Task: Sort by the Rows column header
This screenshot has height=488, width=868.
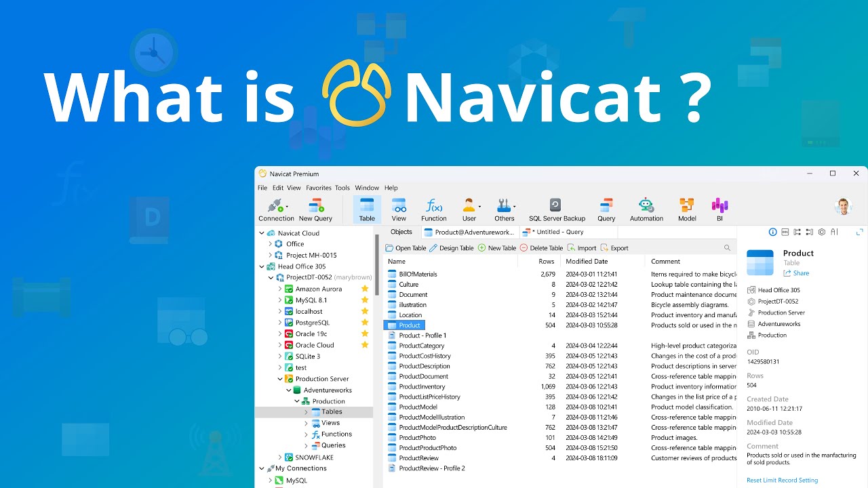Action: [x=546, y=261]
